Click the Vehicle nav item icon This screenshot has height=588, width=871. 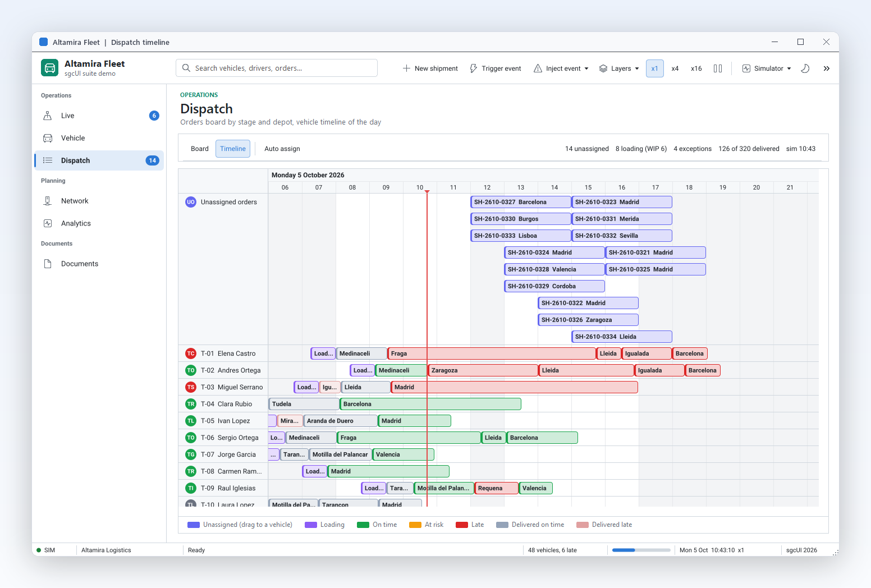click(48, 138)
